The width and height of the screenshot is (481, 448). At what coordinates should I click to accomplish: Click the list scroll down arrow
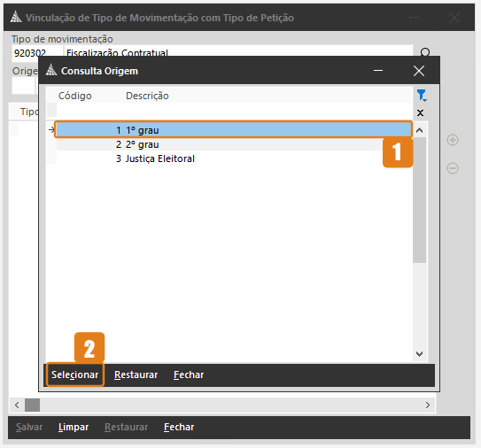419,354
